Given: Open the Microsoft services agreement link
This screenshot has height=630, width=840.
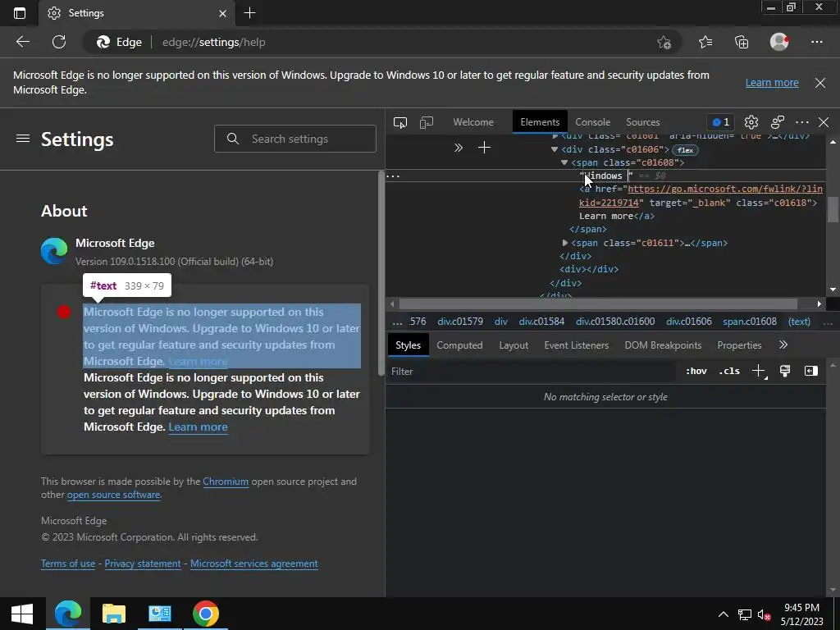Looking at the screenshot, I should (x=254, y=564).
